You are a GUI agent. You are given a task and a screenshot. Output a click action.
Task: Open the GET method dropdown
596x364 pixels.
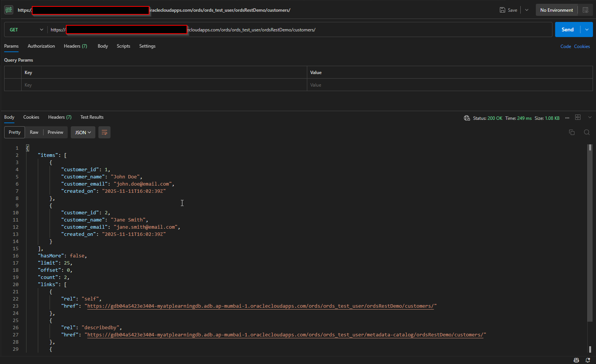click(x=26, y=30)
